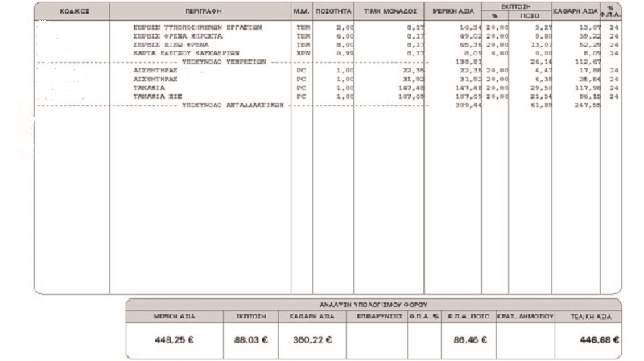This screenshot has width=644, height=361.
Task: Click the quantity value 8,00
Action: [x=345, y=45]
